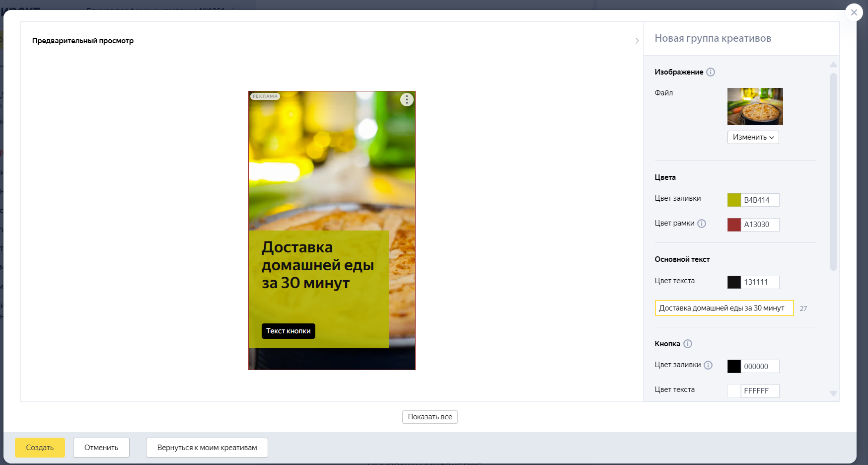This screenshot has width=868, height=465.
Task: Click the character counter 27
Action: point(803,309)
